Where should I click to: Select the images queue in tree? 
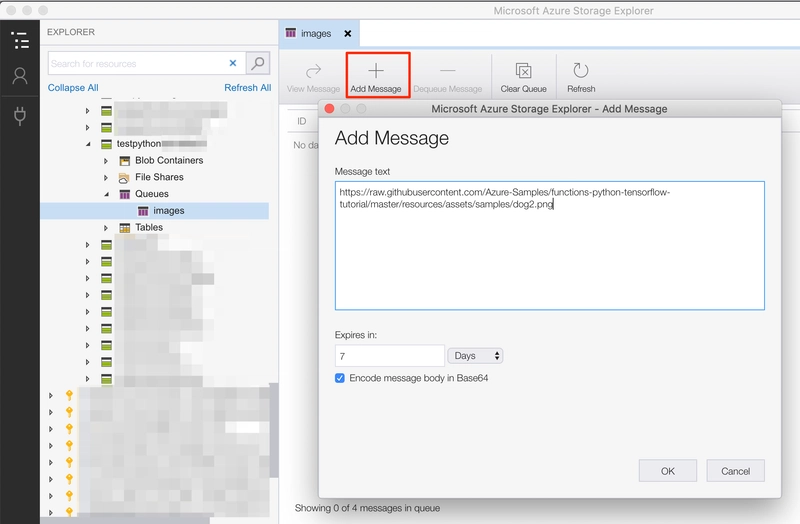click(168, 211)
